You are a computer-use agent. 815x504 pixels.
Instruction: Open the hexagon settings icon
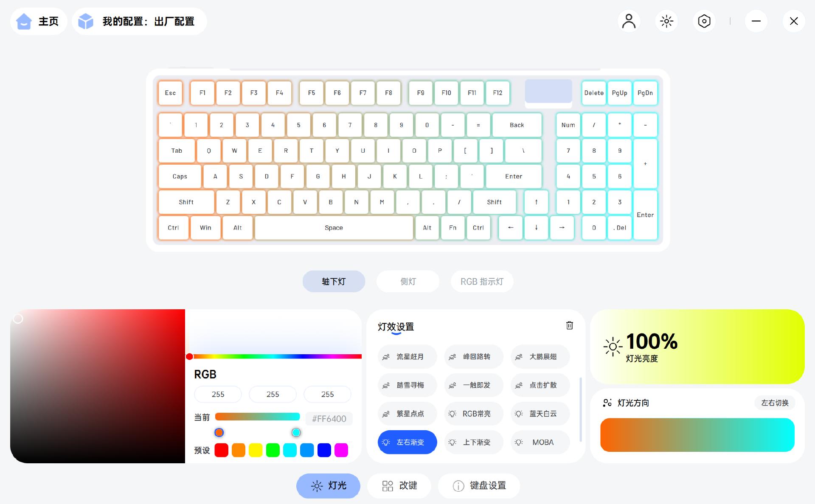tap(704, 21)
